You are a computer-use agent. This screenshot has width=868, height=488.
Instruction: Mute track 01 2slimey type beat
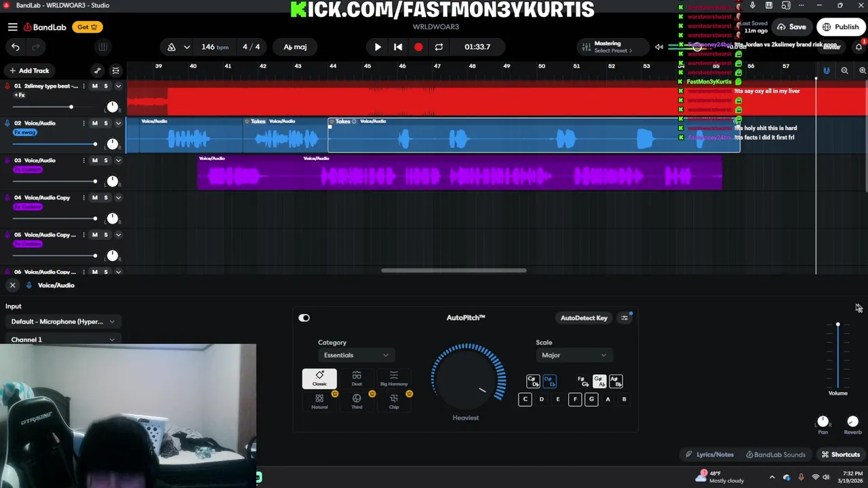click(95, 86)
